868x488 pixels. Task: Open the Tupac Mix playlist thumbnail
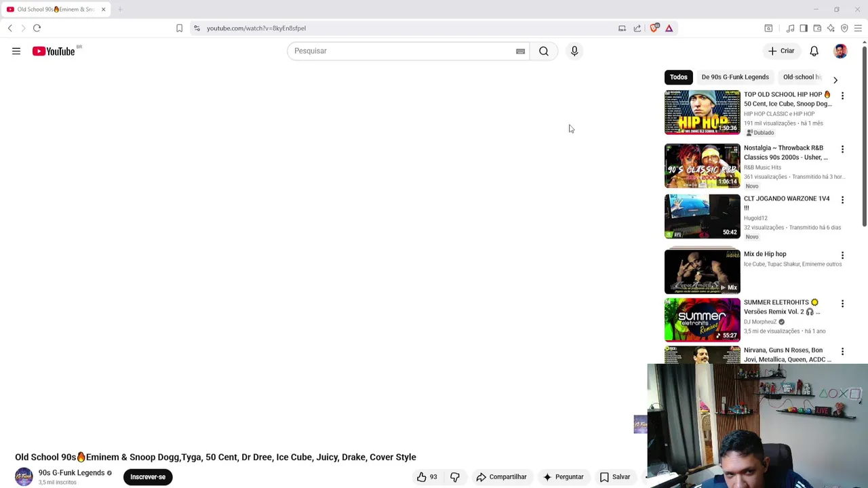[x=703, y=271]
